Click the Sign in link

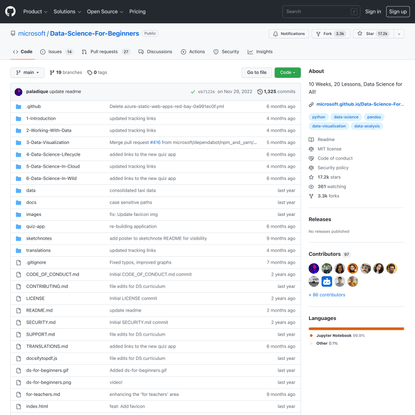[x=373, y=11]
